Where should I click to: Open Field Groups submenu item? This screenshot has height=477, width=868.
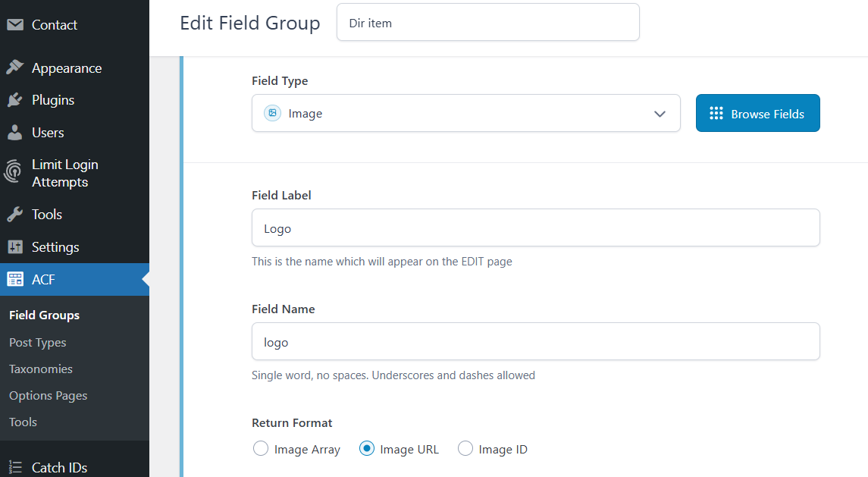coord(44,315)
